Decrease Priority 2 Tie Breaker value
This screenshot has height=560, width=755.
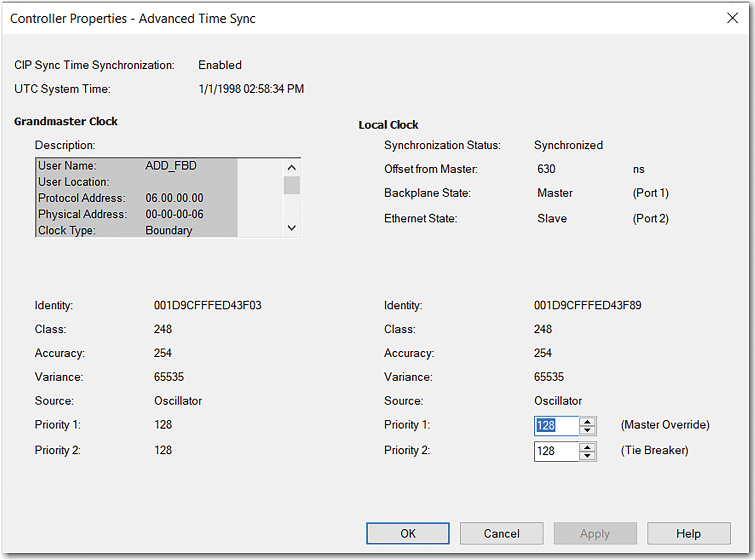pos(587,456)
